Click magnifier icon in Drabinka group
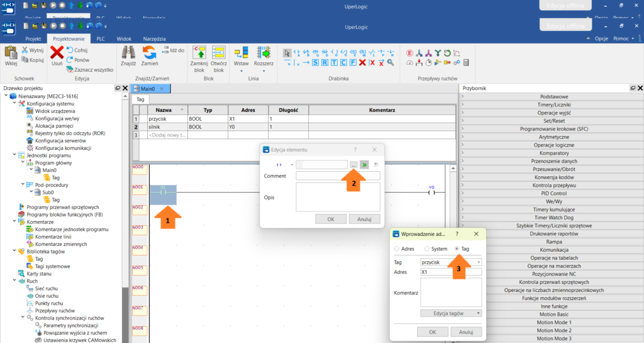Viewport: 644px width, 343px height. pyautogui.click(x=391, y=62)
